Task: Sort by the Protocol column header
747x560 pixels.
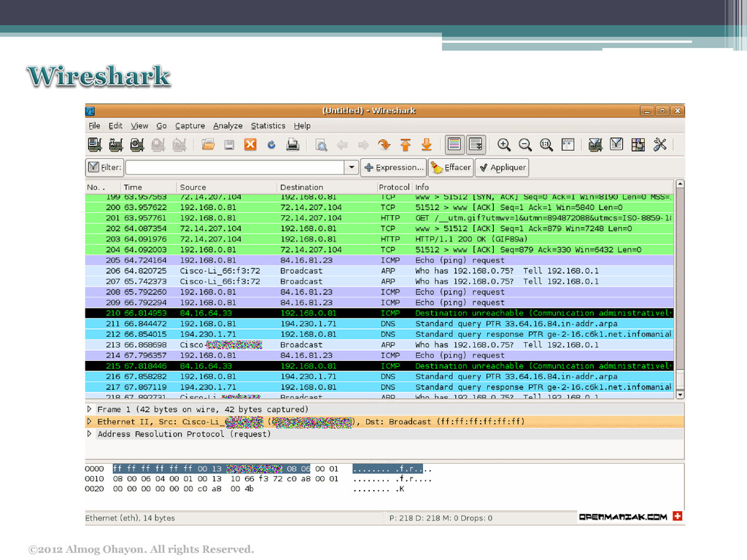Action: [394, 187]
